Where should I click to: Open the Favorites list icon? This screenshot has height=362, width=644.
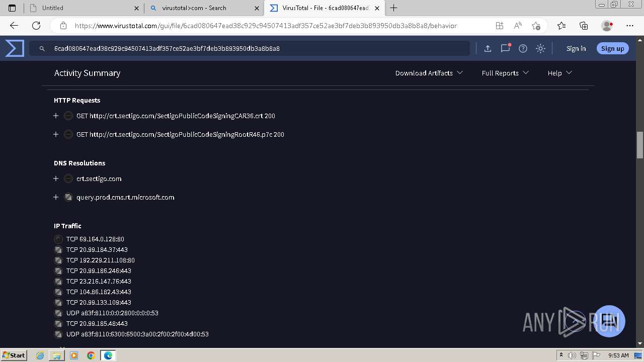click(561, 26)
